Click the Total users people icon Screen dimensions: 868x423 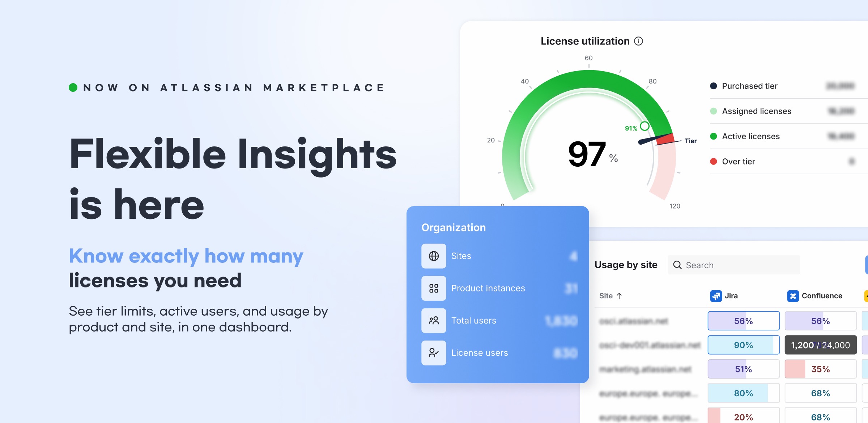tap(434, 320)
